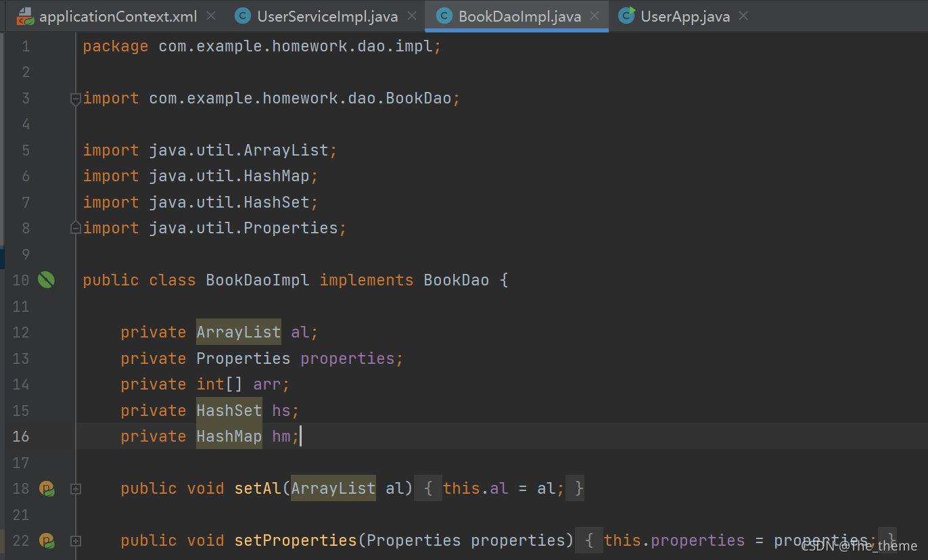
Task: Close the UserServiceImpl.java tab
Action: 412,16
